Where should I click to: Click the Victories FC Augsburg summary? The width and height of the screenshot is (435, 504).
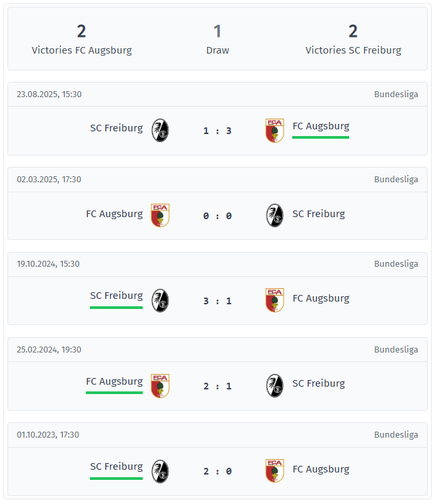(82, 40)
